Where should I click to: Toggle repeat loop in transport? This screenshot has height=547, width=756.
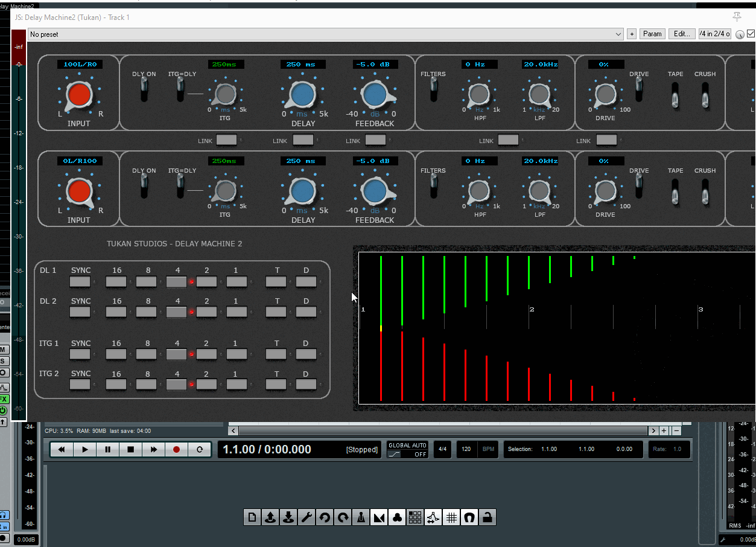(x=199, y=449)
